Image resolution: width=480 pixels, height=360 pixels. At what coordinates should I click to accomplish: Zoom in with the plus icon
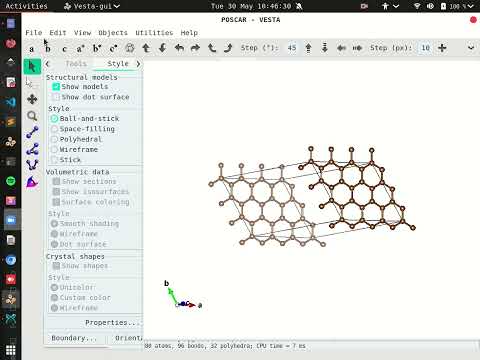[442, 48]
